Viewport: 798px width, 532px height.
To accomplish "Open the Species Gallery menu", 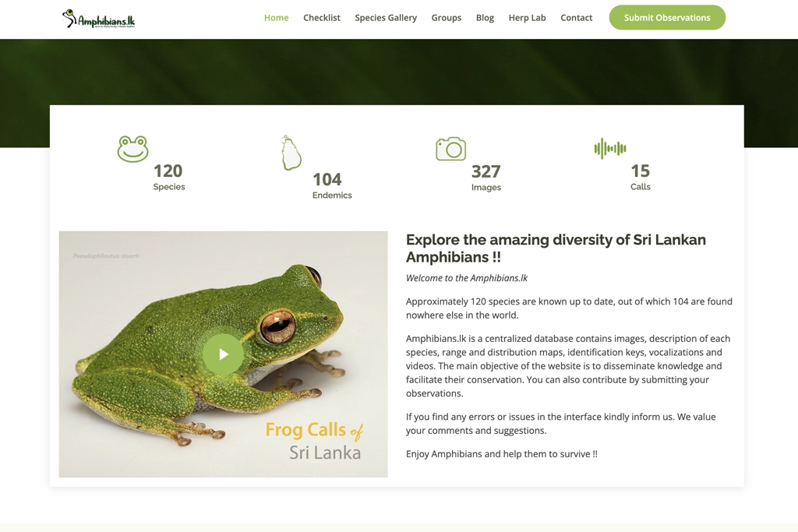I will 386,18.
